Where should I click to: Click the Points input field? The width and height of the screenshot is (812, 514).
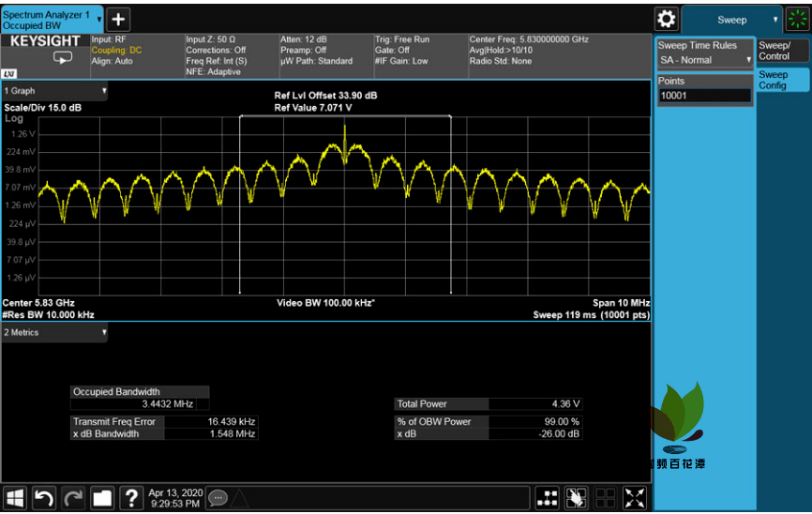pyautogui.click(x=705, y=96)
